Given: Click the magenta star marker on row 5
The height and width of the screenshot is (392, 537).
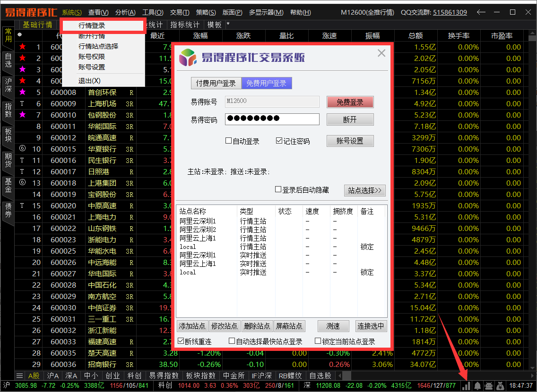Looking at the screenshot, I should click(23, 92).
